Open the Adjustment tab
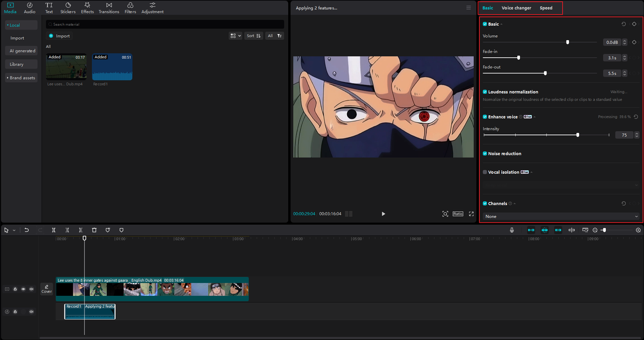This screenshot has width=644, height=340. click(x=152, y=8)
